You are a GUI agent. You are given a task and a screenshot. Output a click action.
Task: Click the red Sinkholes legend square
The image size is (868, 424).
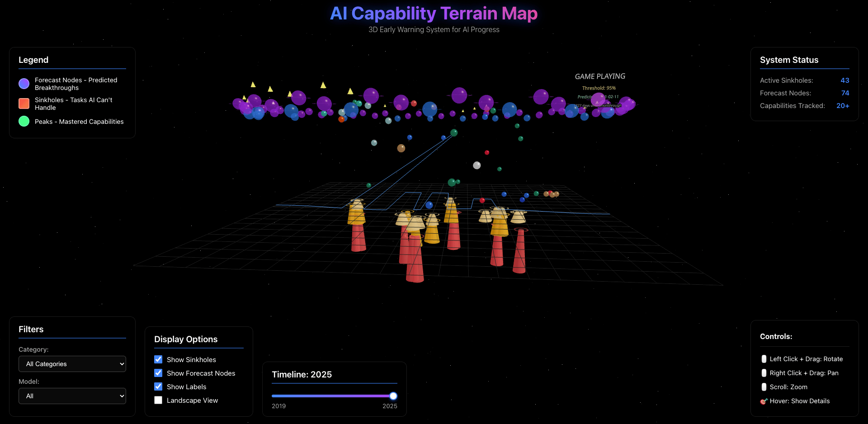[24, 104]
